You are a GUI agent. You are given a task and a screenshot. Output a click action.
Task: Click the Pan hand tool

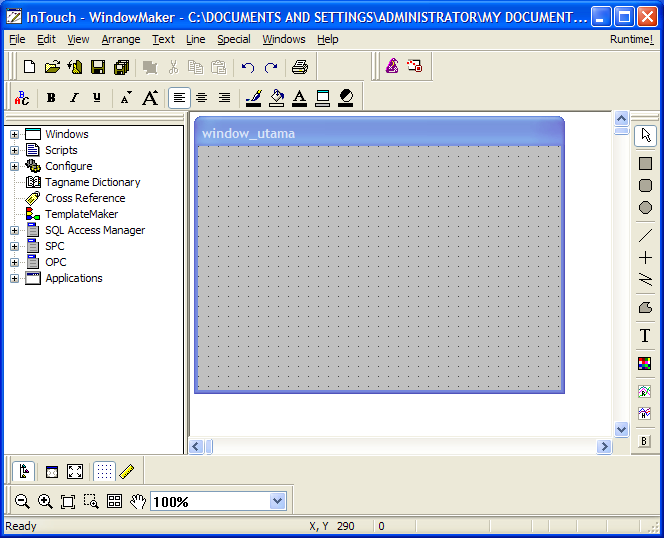point(138,502)
